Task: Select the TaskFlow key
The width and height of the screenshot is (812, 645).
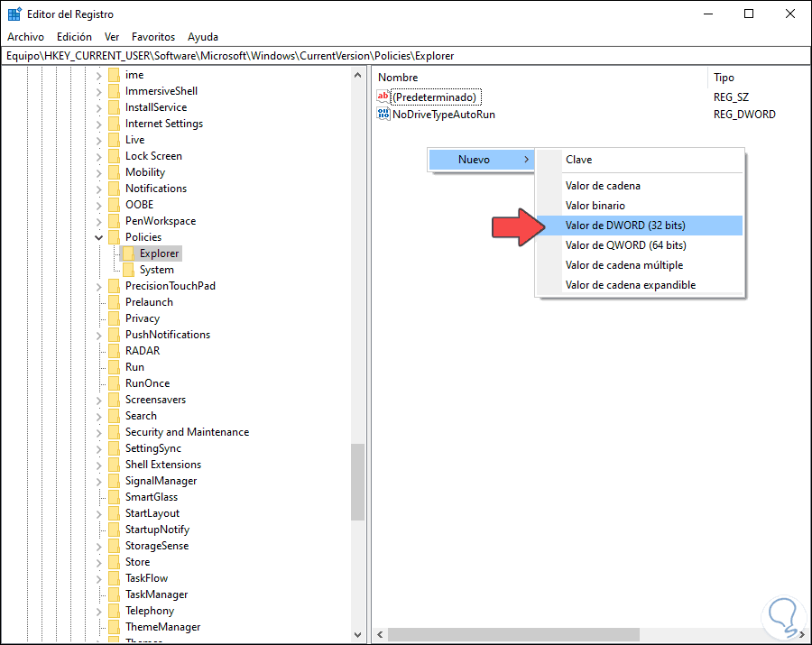Action: coord(146,577)
